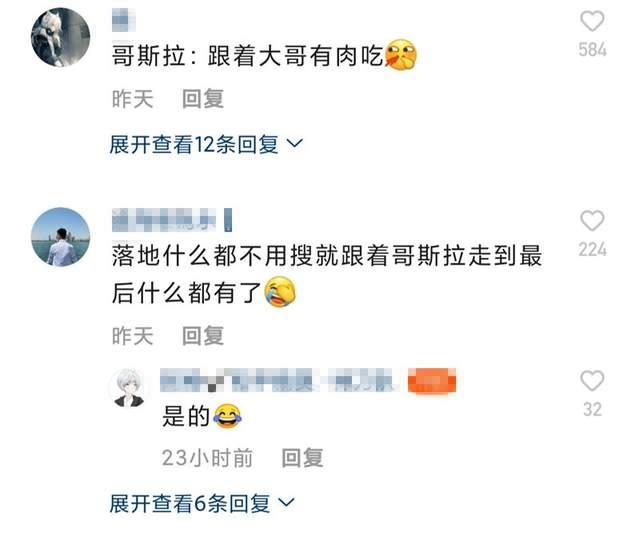Click chevron beside 12条回复

click(x=295, y=144)
